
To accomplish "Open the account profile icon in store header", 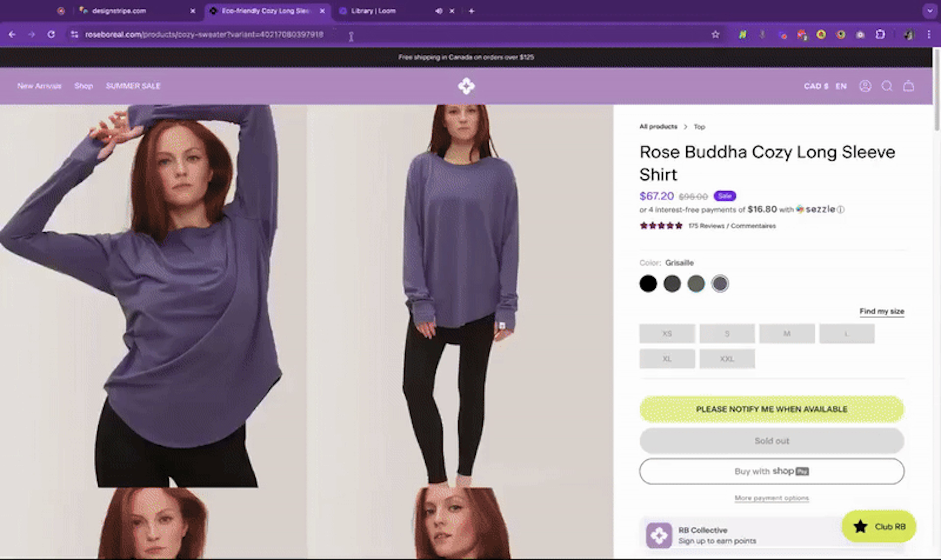I will coord(865,86).
